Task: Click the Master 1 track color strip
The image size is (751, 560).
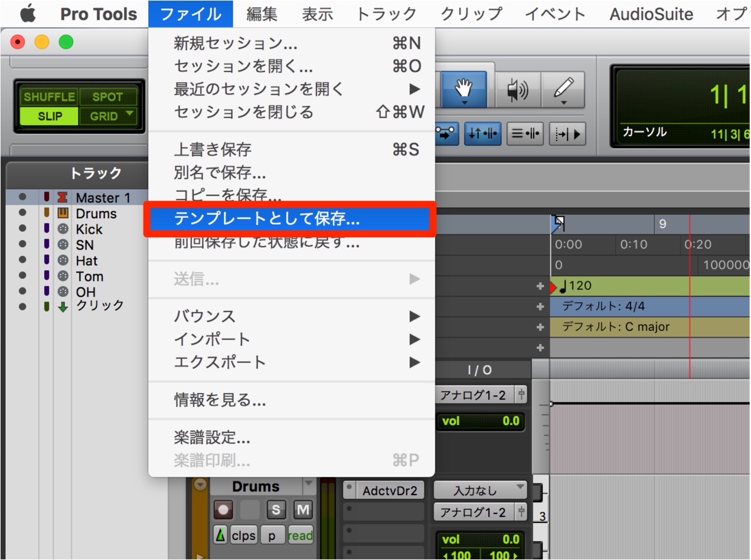Action: (x=46, y=198)
